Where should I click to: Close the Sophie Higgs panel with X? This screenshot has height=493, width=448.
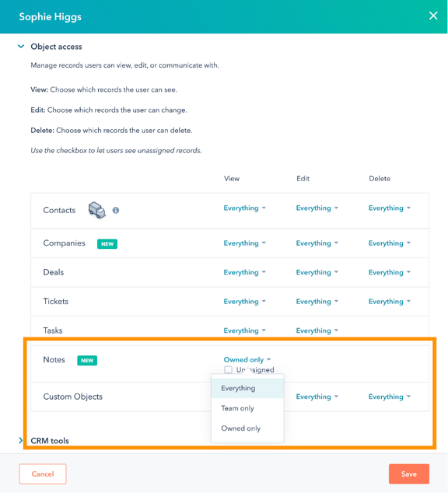[x=433, y=16]
